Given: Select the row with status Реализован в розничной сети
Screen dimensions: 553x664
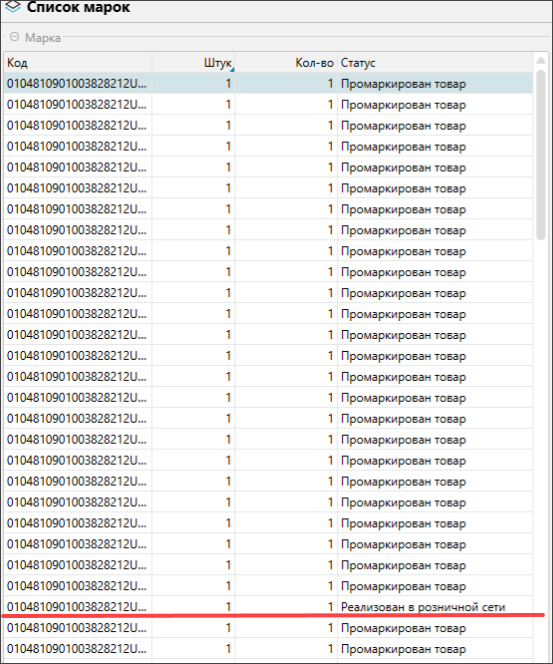Looking at the screenshot, I should pyautogui.click(x=268, y=606).
